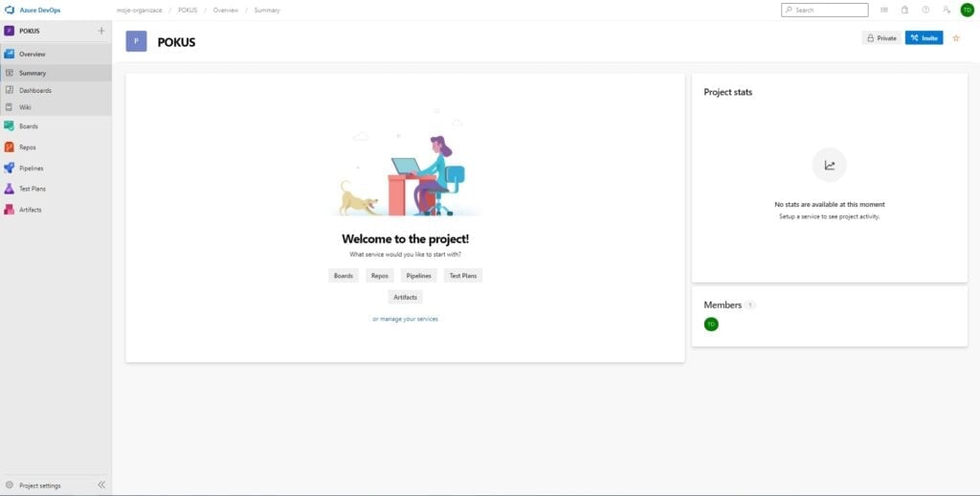Open Boards from the left sidebar

click(x=29, y=126)
